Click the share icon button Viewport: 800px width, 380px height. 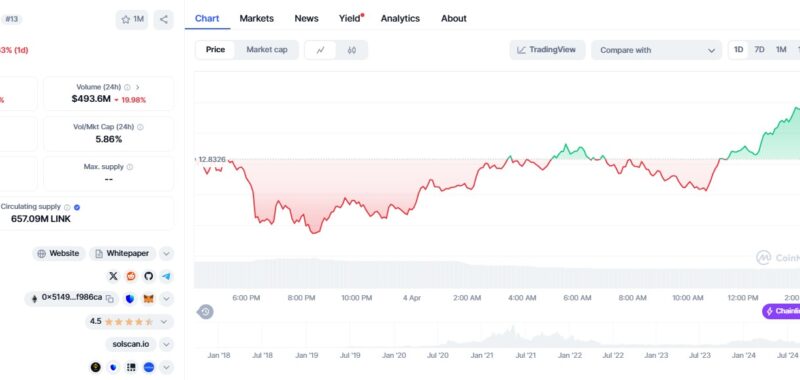click(163, 20)
